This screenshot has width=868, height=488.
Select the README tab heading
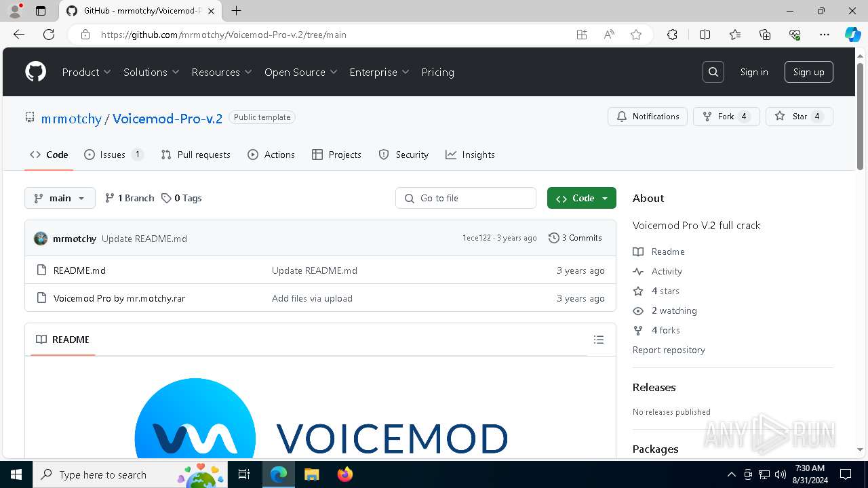[x=62, y=340]
